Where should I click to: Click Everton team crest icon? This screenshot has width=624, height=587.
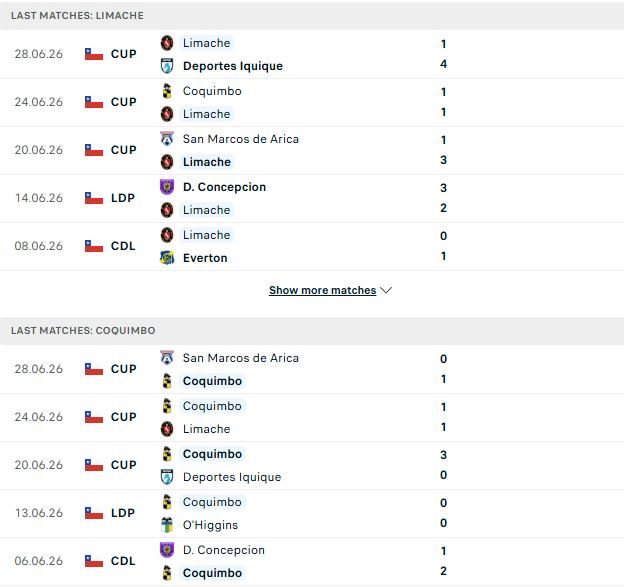167,258
